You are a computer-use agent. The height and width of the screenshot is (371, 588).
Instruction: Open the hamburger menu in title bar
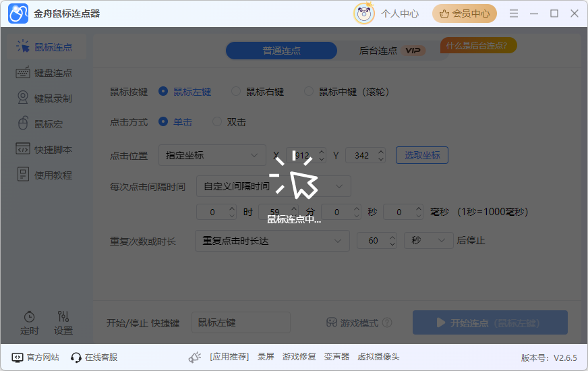pyautogui.click(x=514, y=13)
